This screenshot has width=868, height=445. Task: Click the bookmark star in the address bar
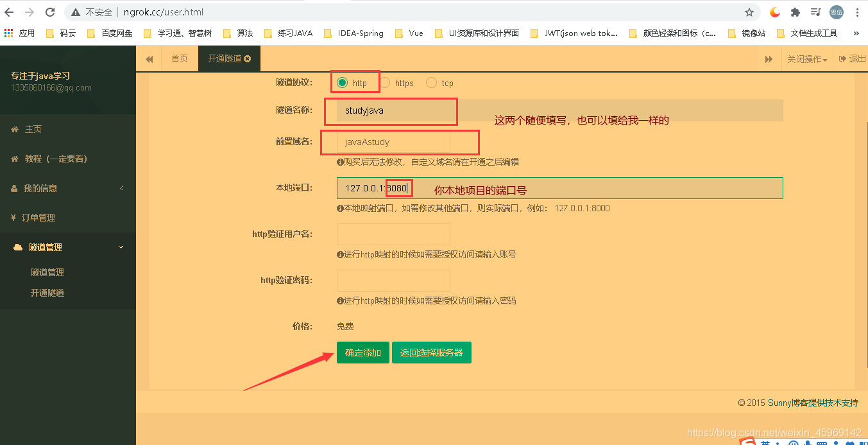[749, 12]
